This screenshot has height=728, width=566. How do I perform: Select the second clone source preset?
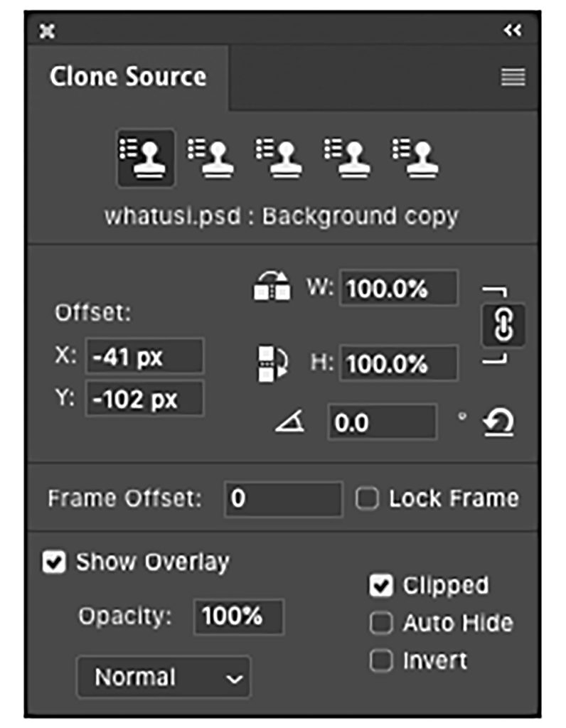click(x=213, y=158)
